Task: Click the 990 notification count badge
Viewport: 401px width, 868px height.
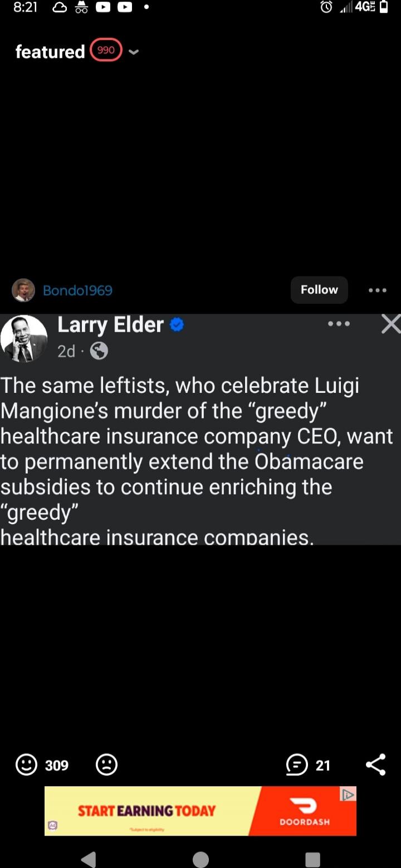Action: (x=105, y=50)
